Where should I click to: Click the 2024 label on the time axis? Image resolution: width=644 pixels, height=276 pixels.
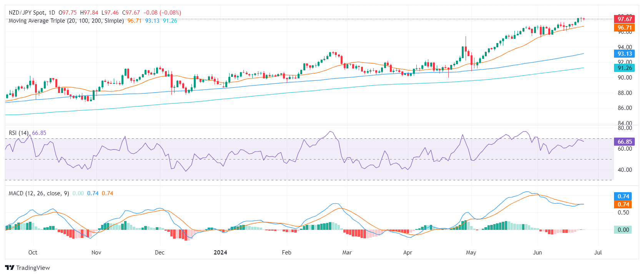pyautogui.click(x=220, y=253)
